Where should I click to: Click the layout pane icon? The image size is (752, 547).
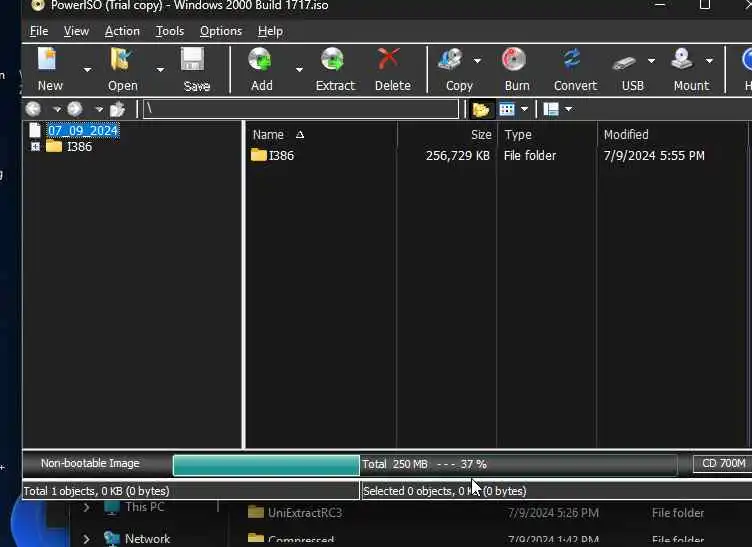coord(551,109)
